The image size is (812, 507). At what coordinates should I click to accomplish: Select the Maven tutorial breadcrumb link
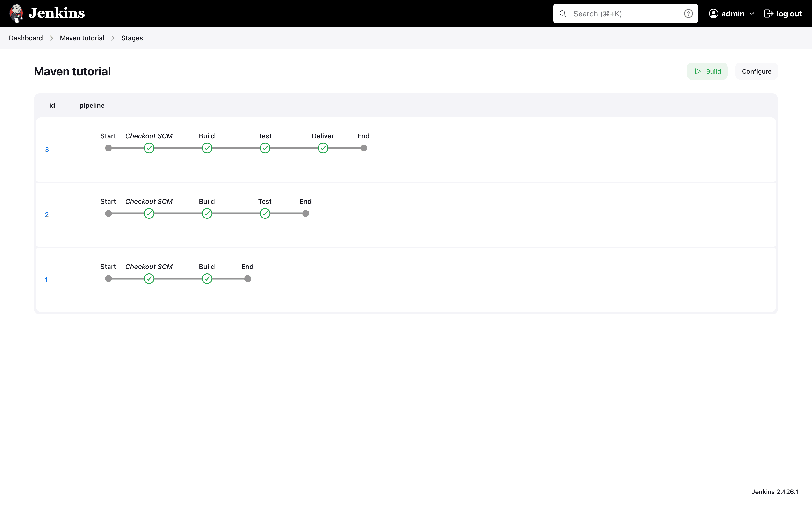[x=82, y=37]
